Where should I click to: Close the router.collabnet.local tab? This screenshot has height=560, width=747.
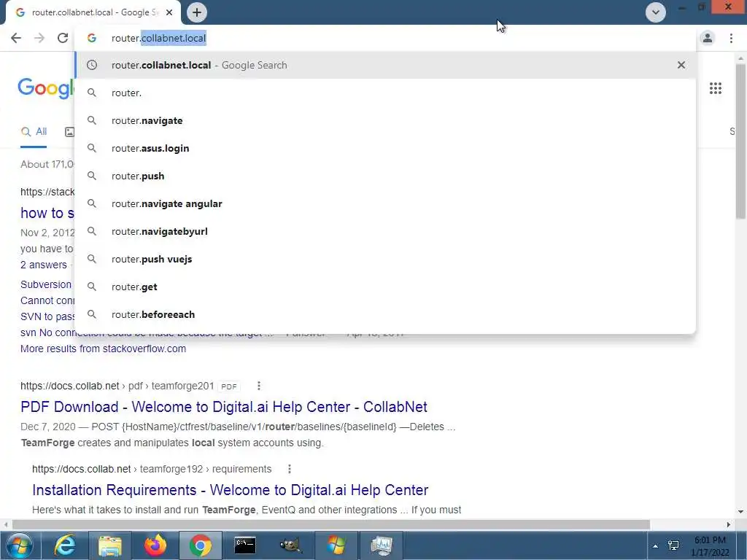point(169,12)
